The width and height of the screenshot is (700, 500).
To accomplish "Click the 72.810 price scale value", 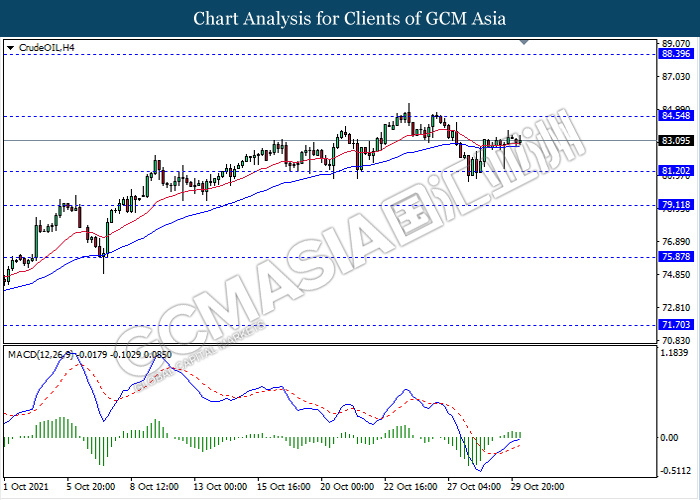I will point(676,308).
